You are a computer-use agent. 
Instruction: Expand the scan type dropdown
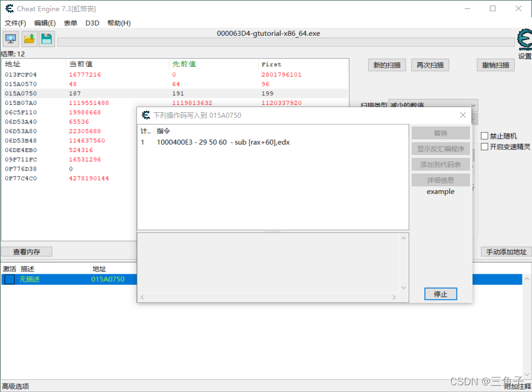[x=474, y=105]
